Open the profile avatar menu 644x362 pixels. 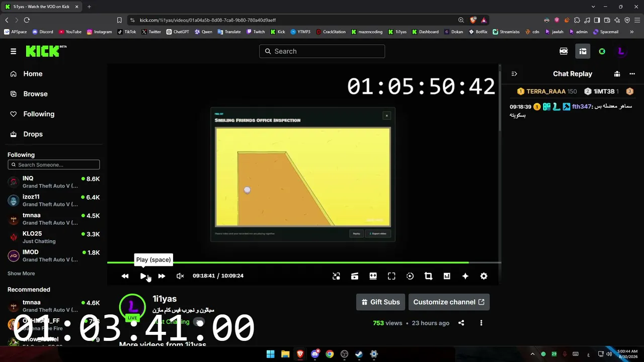[621, 51]
